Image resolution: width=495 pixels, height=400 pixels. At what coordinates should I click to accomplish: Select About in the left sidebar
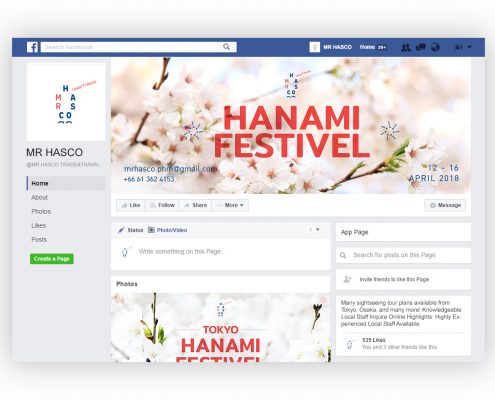[x=39, y=197]
